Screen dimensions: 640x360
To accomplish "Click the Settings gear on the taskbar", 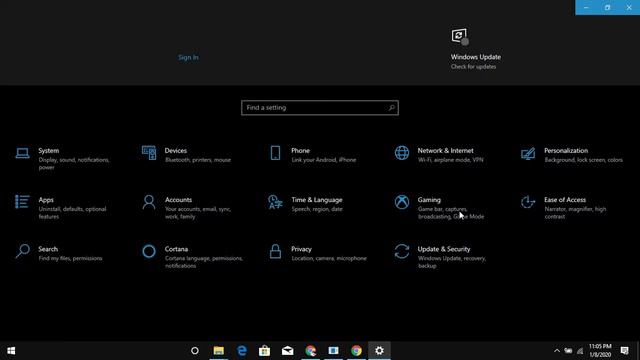I will (x=379, y=351).
